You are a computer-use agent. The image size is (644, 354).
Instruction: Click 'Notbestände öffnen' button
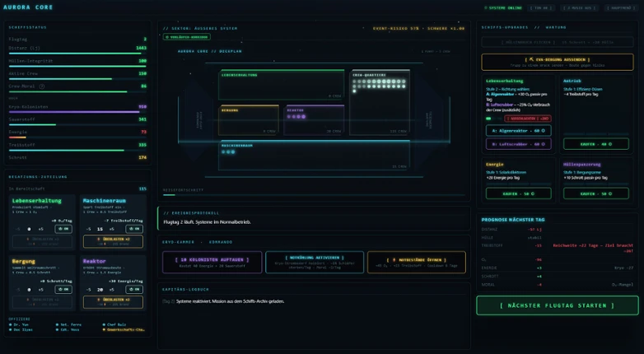click(417, 262)
